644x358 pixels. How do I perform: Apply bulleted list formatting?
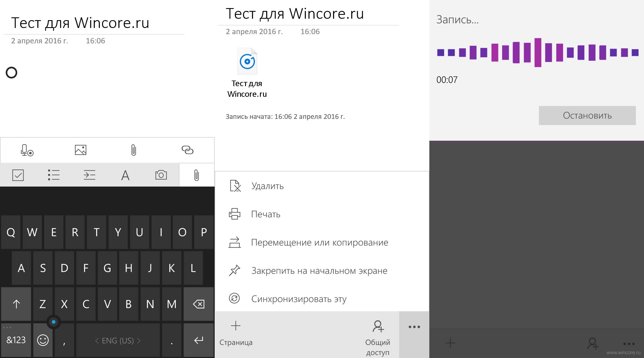coord(54,175)
